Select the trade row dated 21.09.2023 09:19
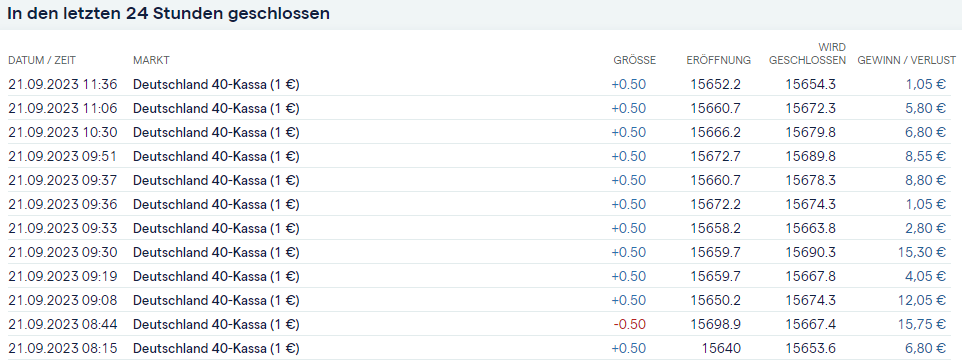The width and height of the screenshot is (962, 361). pos(481,276)
